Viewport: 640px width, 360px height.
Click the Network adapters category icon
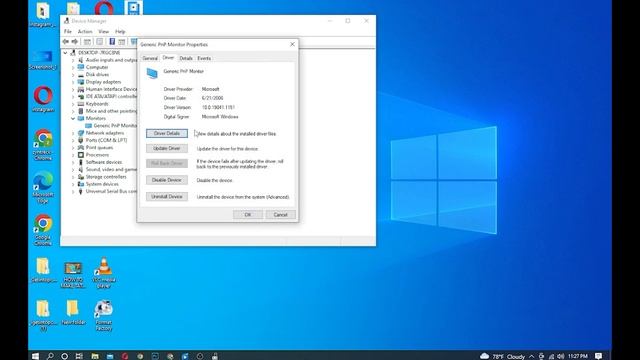(x=80, y=133)
